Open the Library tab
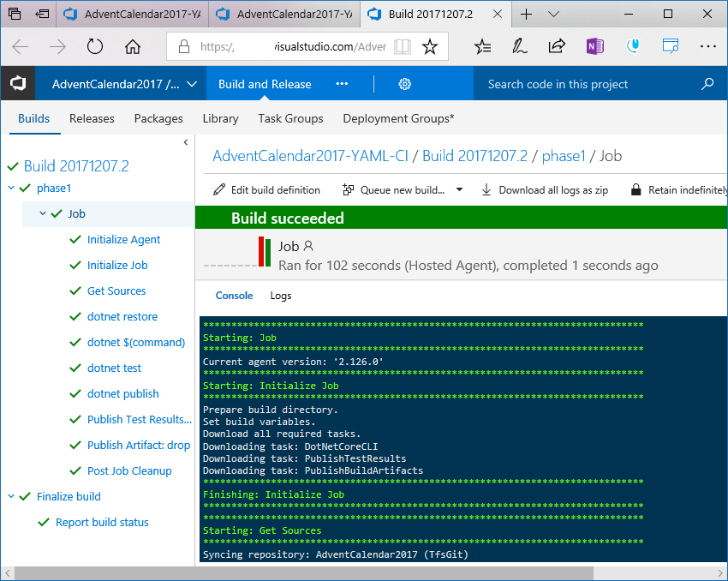Image resolution: width=728 pixels, height=581 pixels. pyautogui.click(x=220, y=118)
